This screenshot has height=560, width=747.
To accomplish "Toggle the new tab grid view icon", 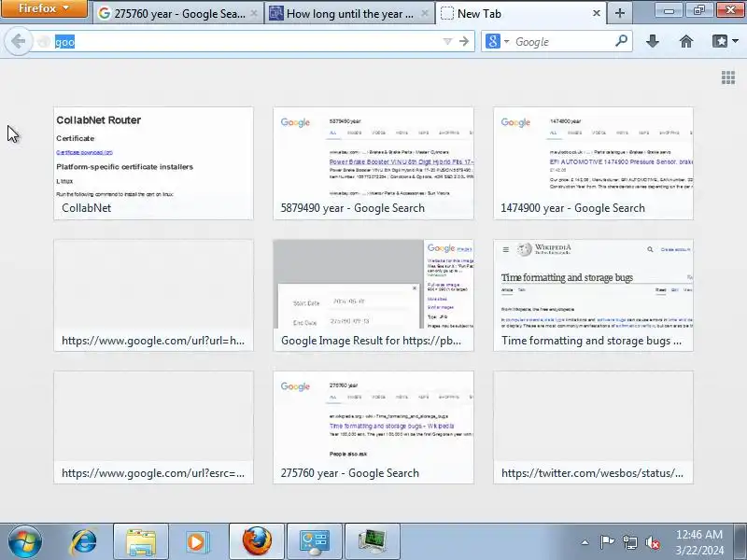I will point(728,77).
